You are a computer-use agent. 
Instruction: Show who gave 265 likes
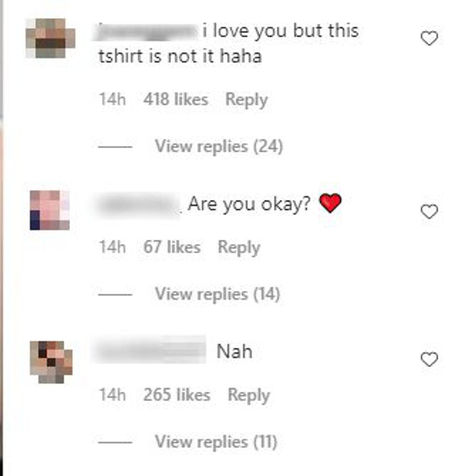click(177, 394)
